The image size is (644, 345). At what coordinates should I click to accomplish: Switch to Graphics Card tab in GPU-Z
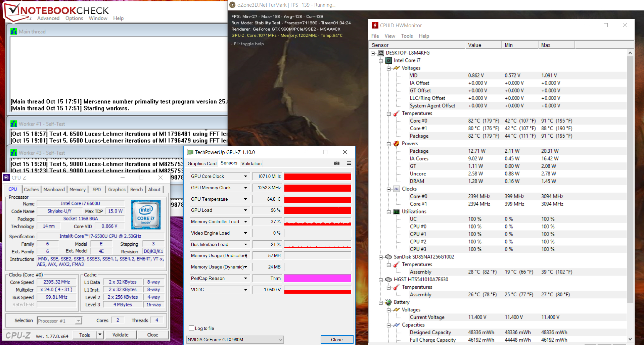[202, 163]
